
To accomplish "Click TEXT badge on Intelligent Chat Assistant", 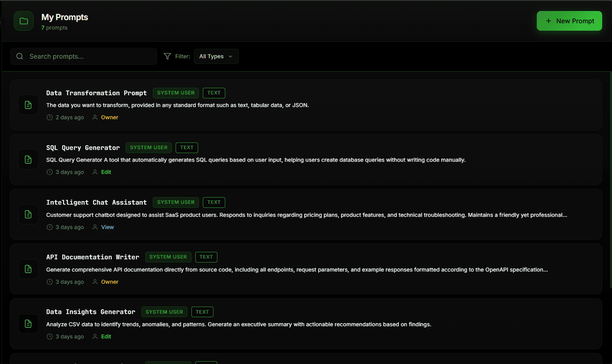I will point(214,202).
